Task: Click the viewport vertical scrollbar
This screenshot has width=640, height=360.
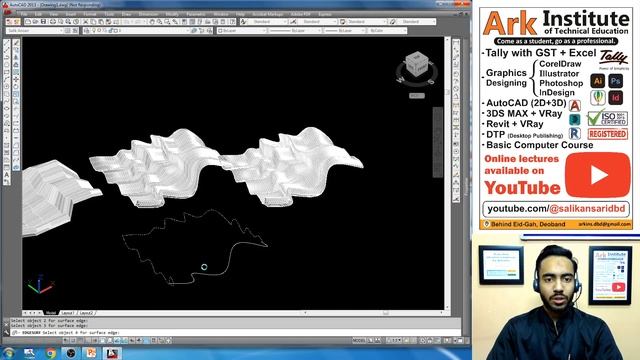Action: point(447,173)
